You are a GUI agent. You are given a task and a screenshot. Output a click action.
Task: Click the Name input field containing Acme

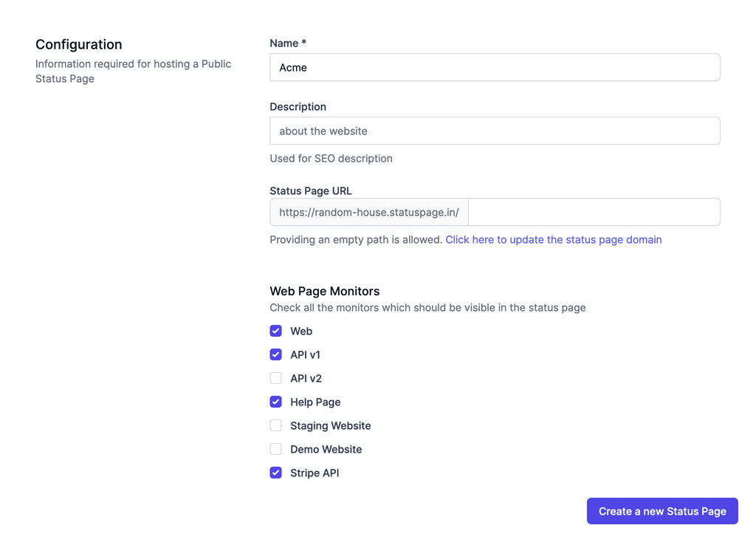point(495,67)
